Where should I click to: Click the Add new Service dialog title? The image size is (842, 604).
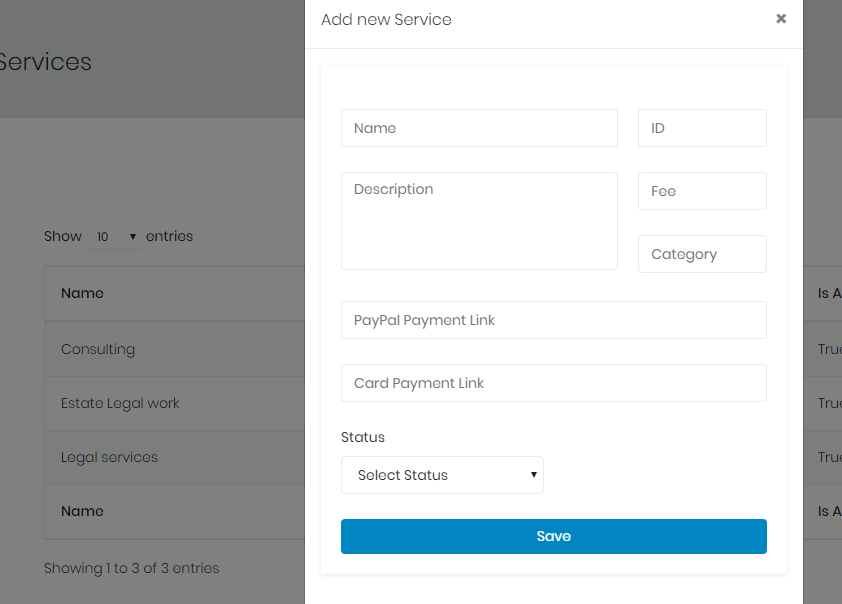(386, 20)
